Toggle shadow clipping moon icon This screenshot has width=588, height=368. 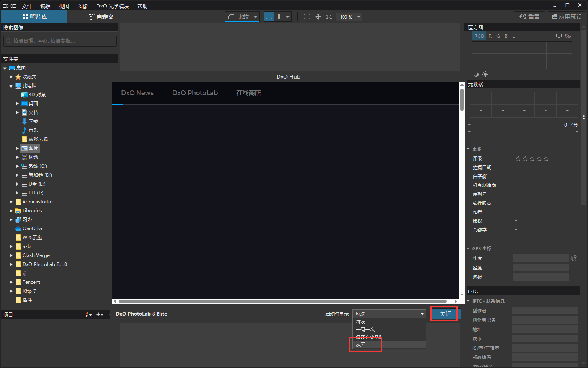pyautogui.click(x=476, y=74)
